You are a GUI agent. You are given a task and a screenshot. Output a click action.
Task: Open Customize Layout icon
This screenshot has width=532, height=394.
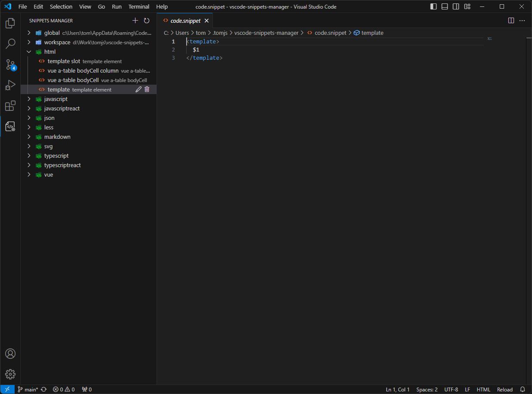coord(467,6)
